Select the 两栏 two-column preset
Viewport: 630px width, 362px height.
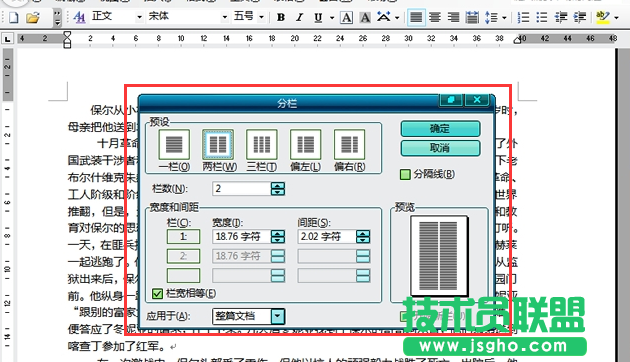point(218,144)
